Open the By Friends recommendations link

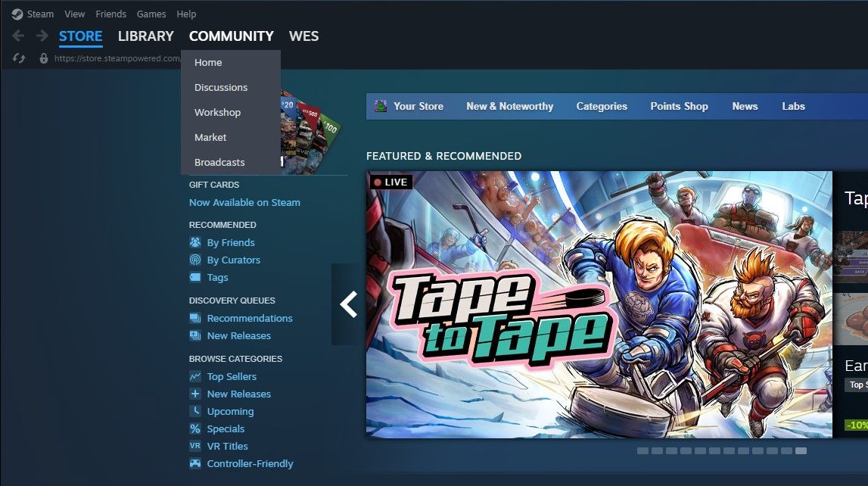coord(231,242)
